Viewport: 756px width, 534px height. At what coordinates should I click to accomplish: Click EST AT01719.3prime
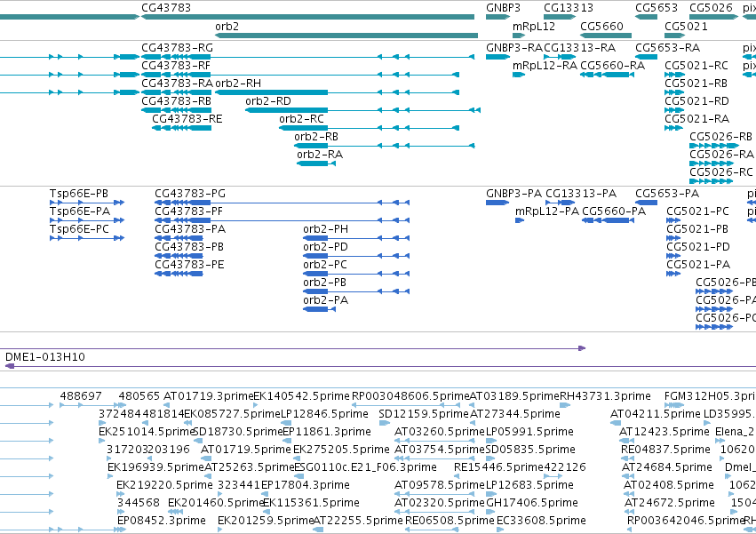[208, 396]
